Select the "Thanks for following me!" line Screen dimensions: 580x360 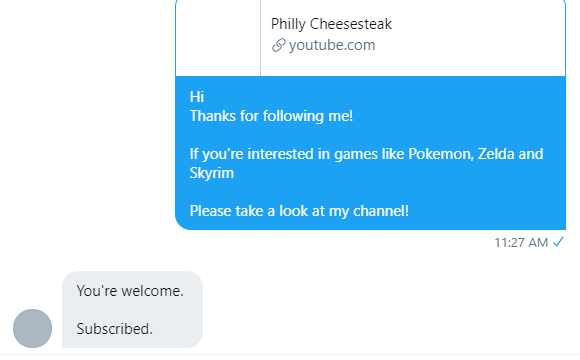click(x=271, y=116)
